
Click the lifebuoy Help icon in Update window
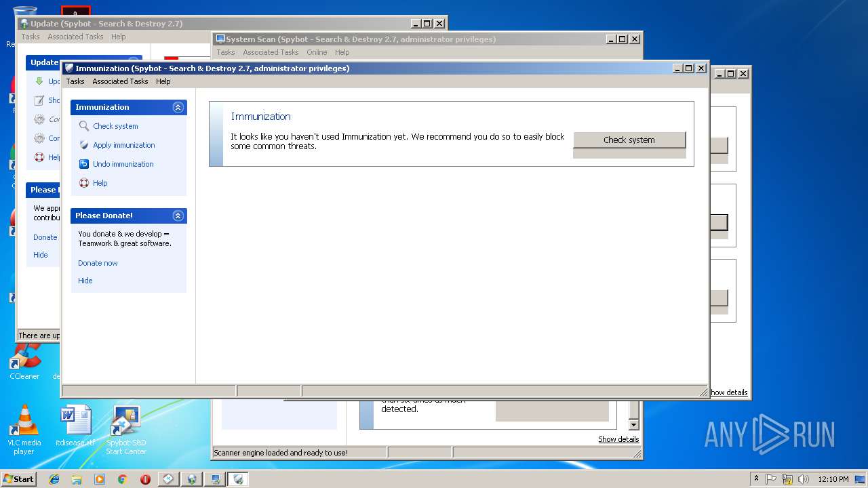(x=39, y=157)
